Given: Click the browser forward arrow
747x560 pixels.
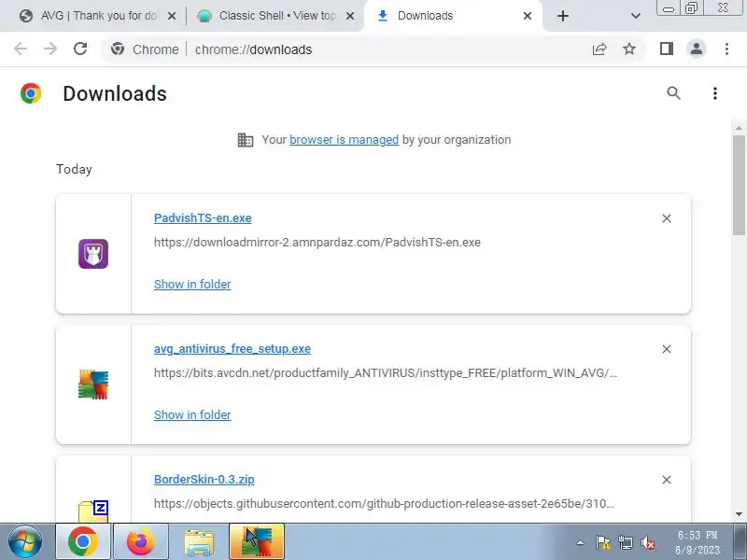Looking at the screenshot, I should pyautogui.click(x=50, y=49).
